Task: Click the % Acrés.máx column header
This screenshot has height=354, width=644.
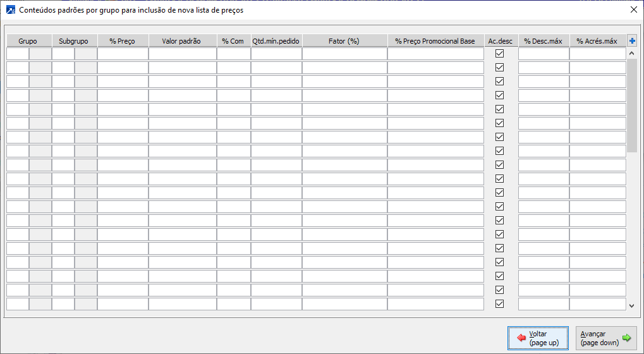Action: point(598,40)
